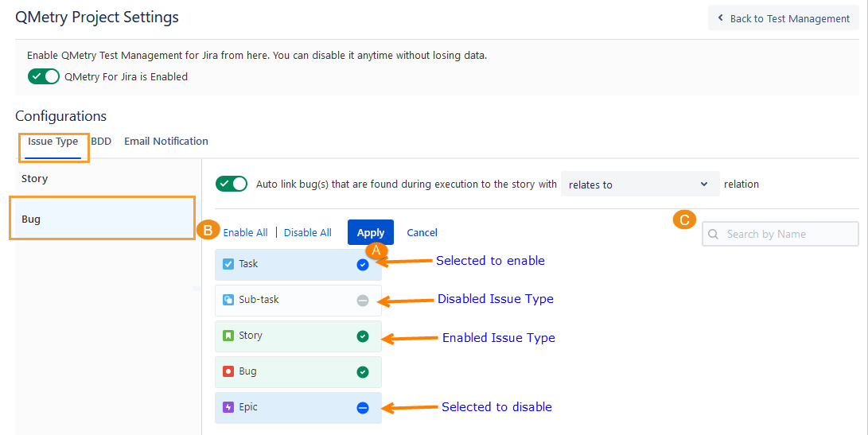Toggle QMetry For Jira enabled switch
This screenshot has height=435, width=868.
click(44, 76)
